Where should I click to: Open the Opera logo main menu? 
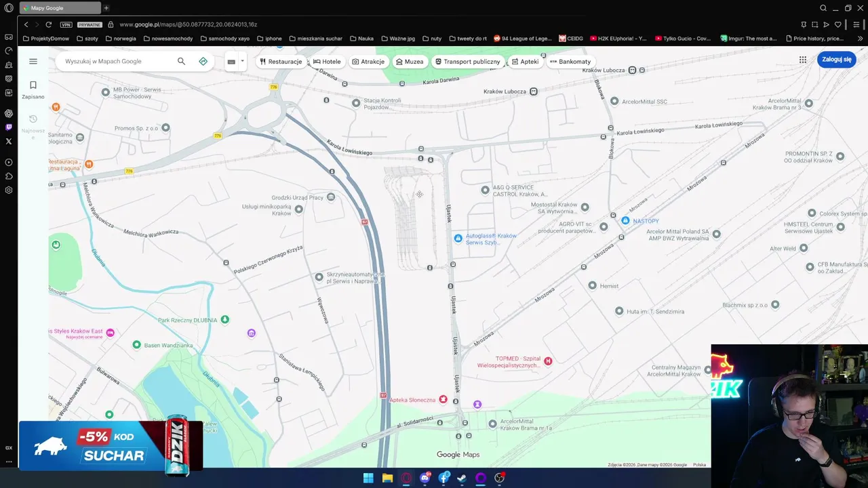pos(9,8)
